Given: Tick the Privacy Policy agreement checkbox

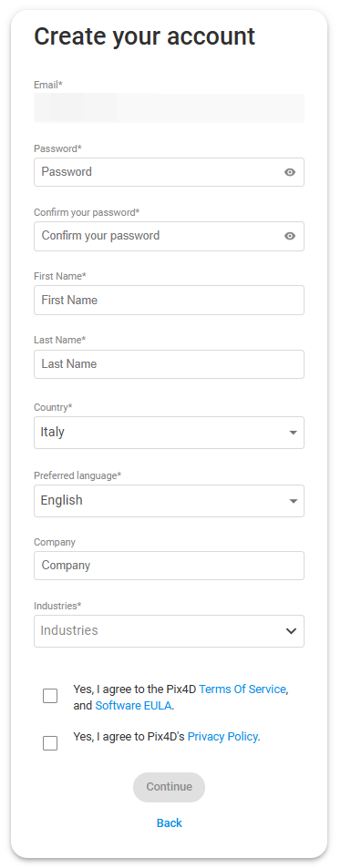Looking at the screenshot, I should (x=50, y=743).
